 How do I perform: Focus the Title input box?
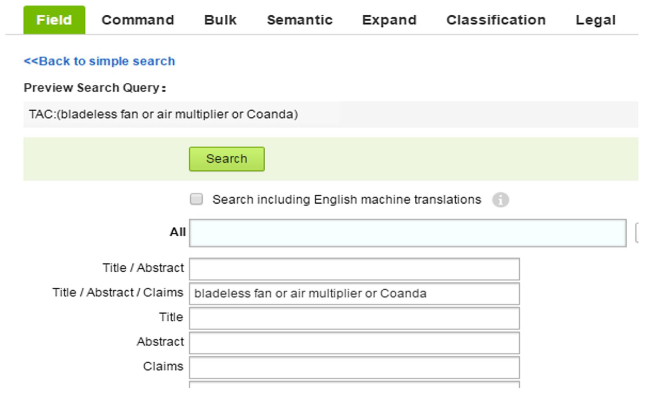[354, 318]
